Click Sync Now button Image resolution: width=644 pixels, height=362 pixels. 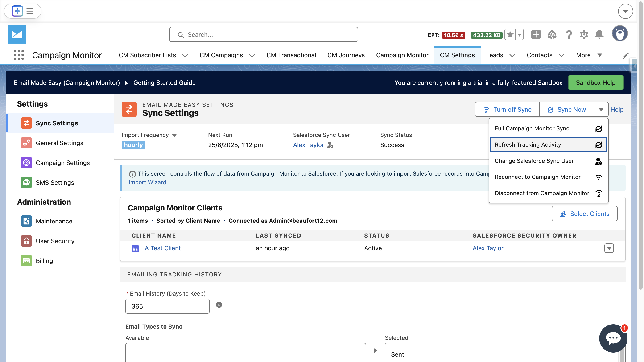(566, 109)
